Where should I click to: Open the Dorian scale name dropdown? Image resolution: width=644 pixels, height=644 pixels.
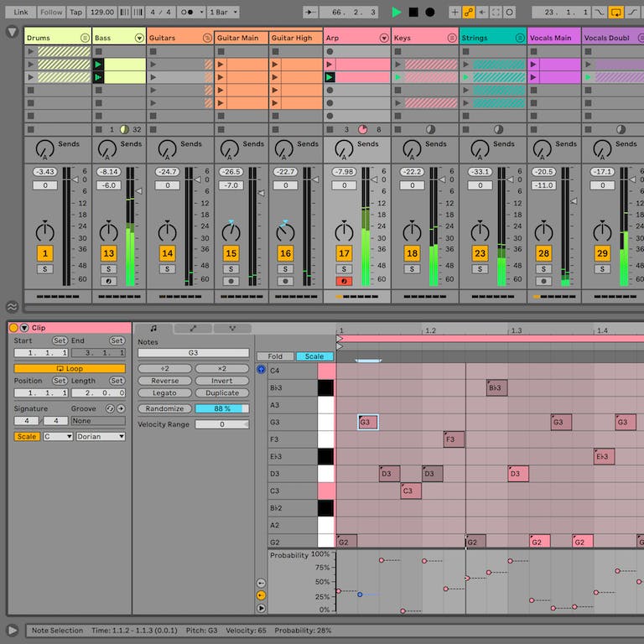(x=101, y=436)
